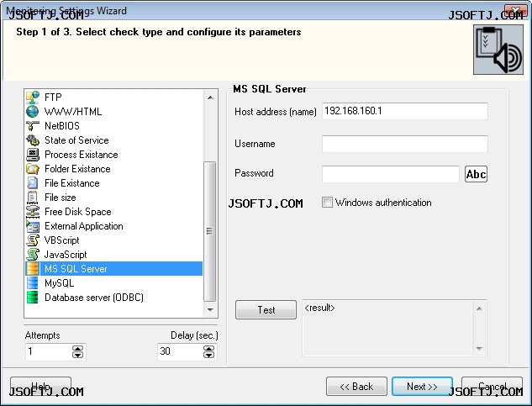
Task: Toggle password visibility with Abc button
Action: pos(476,174)
